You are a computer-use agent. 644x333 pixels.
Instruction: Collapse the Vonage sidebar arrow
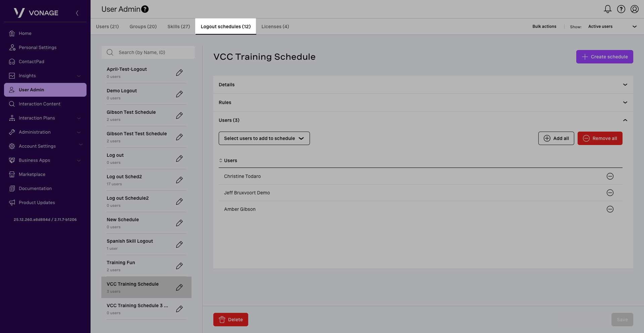77,13
